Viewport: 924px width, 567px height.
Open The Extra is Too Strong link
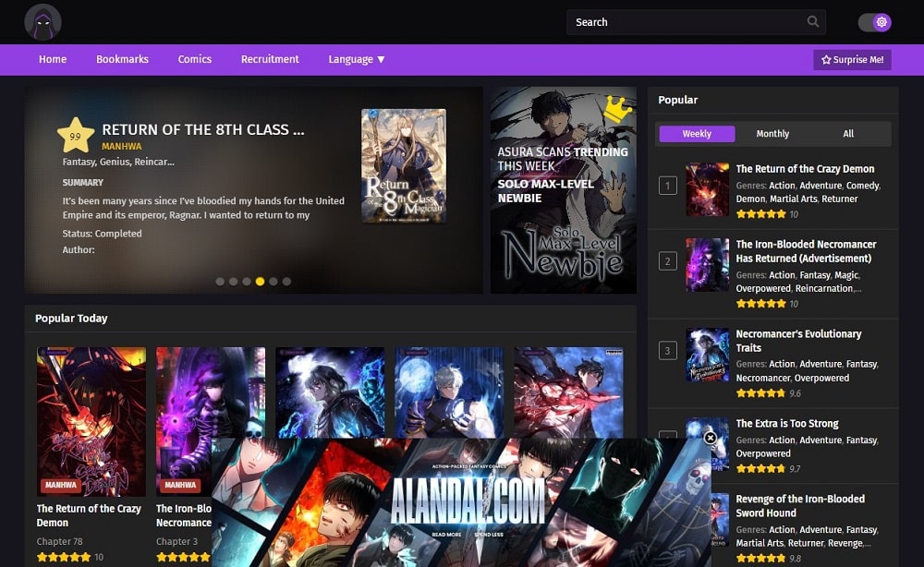point(786,423)
